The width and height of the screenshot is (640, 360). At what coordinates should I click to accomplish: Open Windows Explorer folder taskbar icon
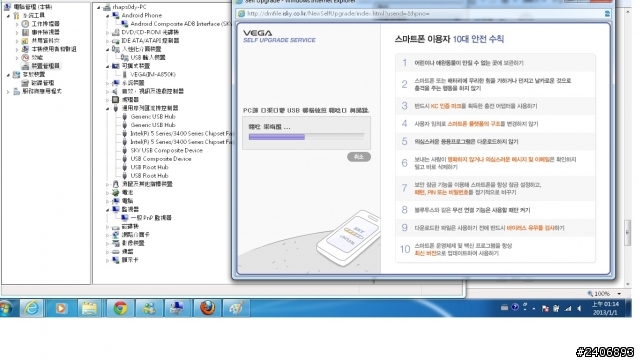(89, 308)
